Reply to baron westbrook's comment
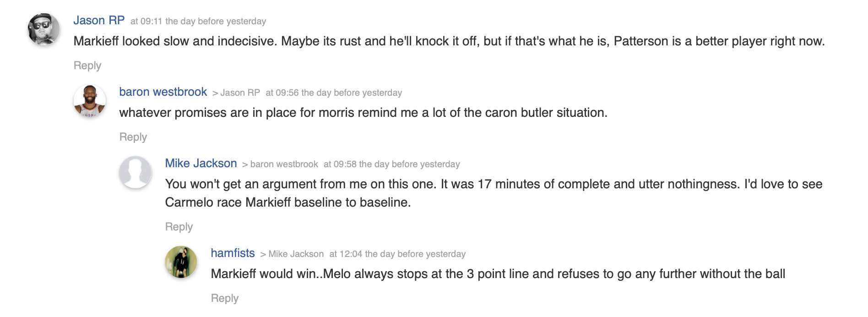 133,137
